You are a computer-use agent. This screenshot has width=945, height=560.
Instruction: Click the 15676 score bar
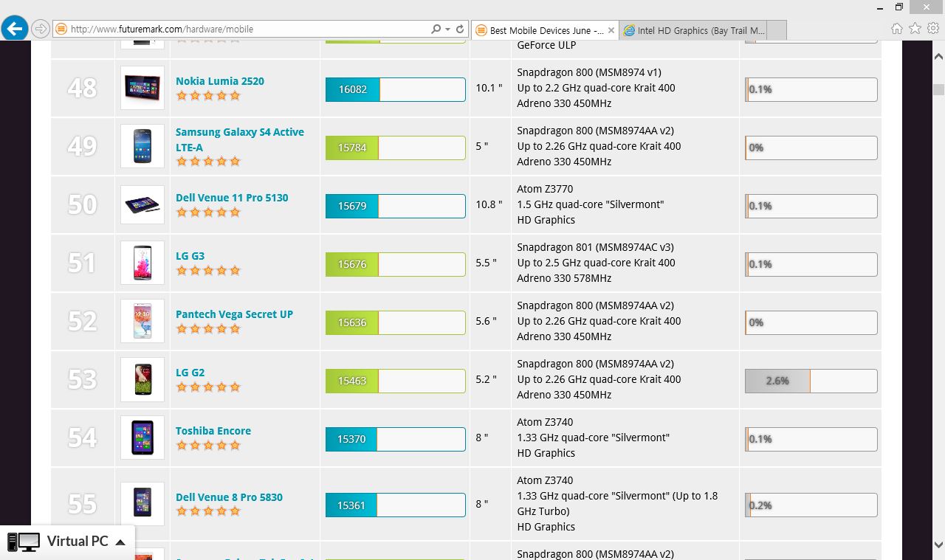pyautogui.click(x=396, y=264)
